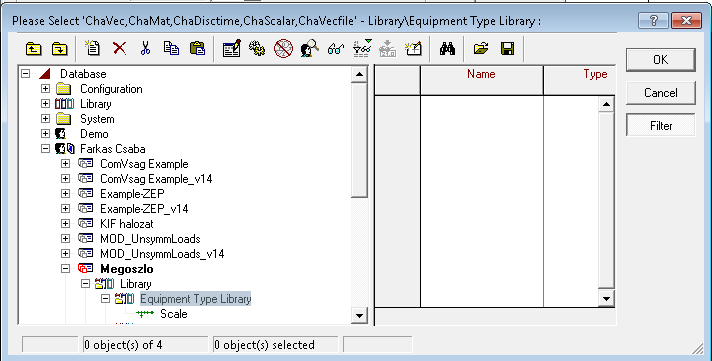Image resolution: width=712 pixels, height=361 pixels.
Task: Select the Scale tree item
Action: 173,314
